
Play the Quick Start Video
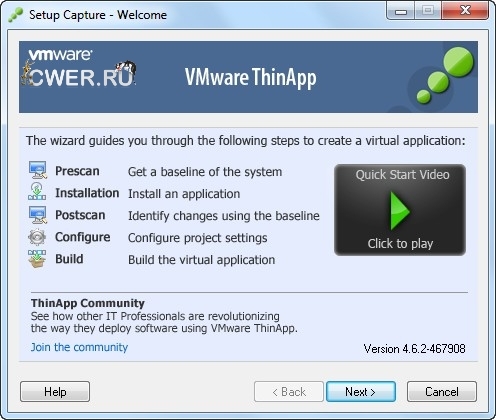[400, 210]
